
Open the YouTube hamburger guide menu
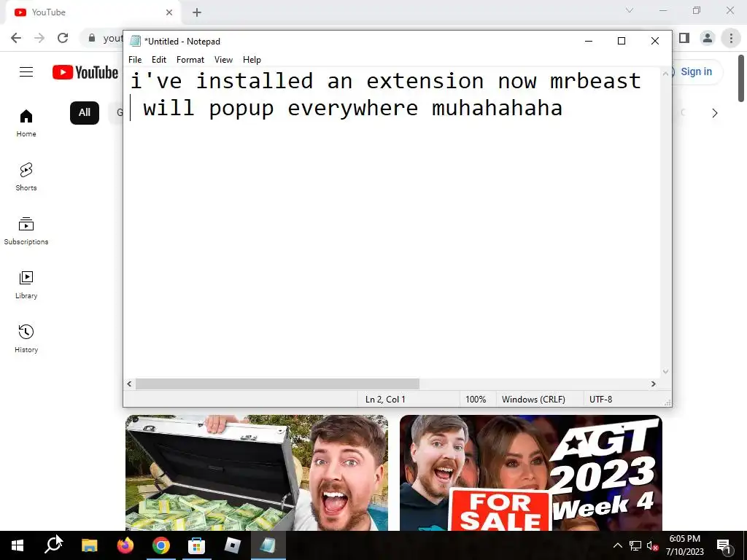click(x=26, y=72)
